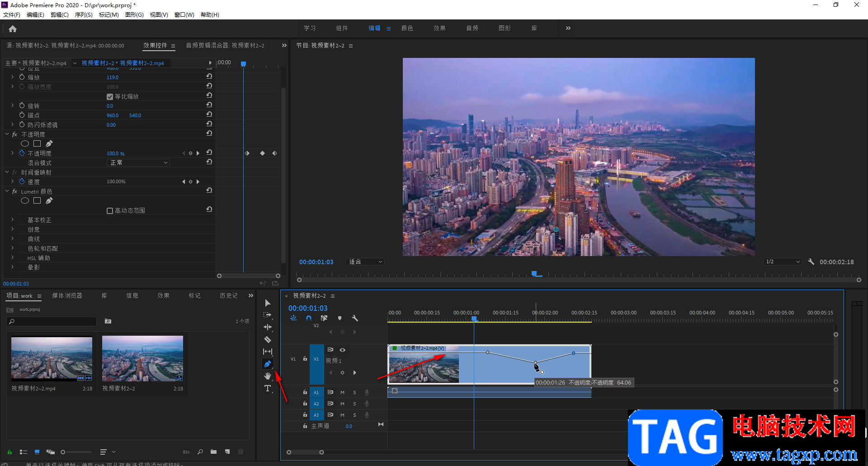Switch to the 颜色 workspace tab

(x=407, y=28)
